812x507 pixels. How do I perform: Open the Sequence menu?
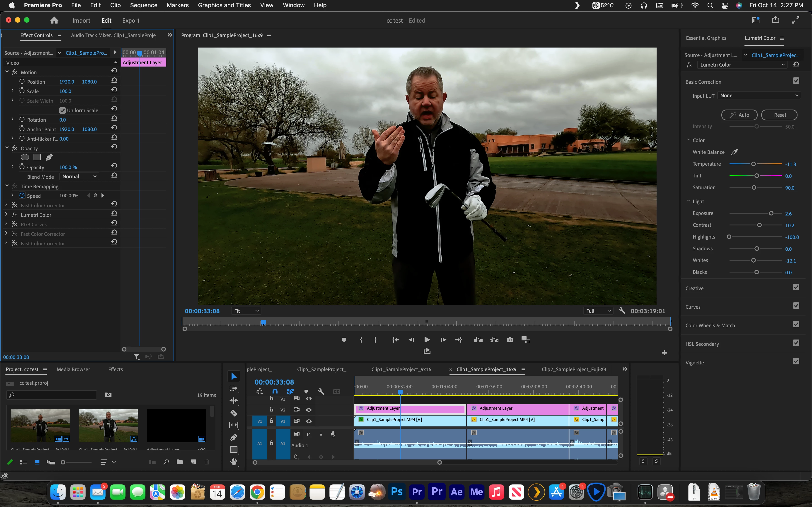click(144, 5)
